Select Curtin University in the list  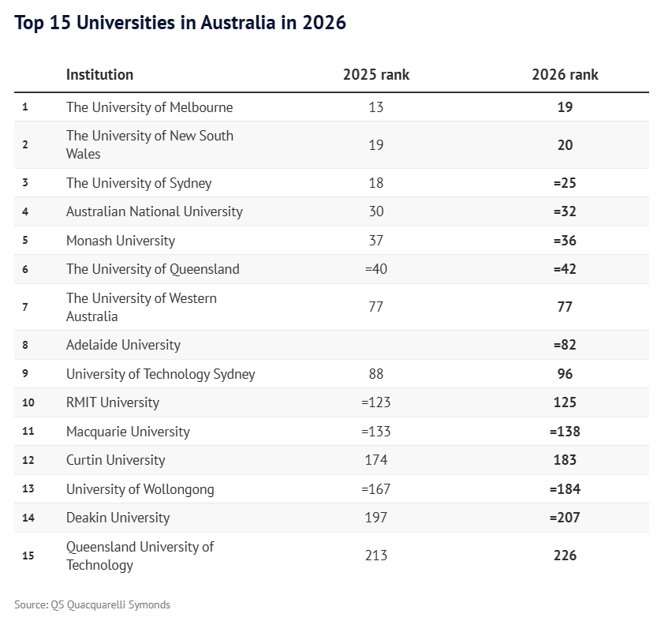click(x=115, y=460)
